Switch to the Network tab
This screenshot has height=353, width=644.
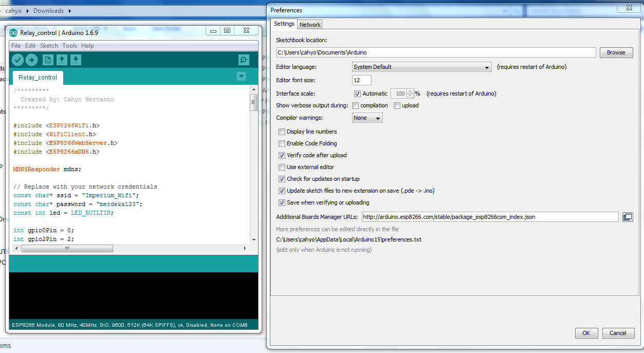click(x=310, y=25)
